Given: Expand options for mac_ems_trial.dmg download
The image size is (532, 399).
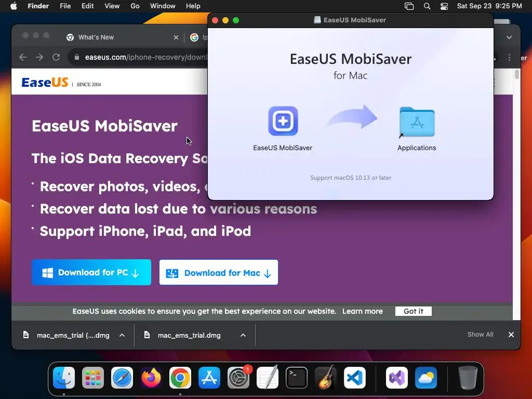Looking at the screenshot, I should [x=243, y=335].
